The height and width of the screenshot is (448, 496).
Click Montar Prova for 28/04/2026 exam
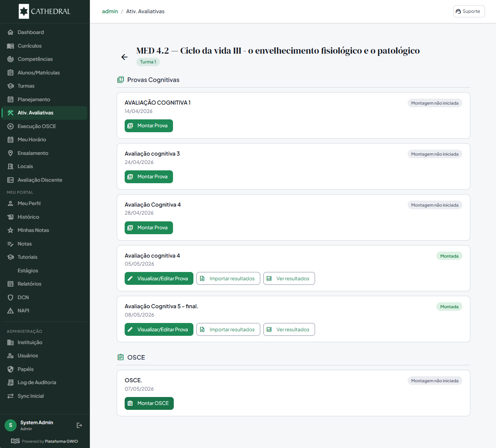tap(149, 228)
